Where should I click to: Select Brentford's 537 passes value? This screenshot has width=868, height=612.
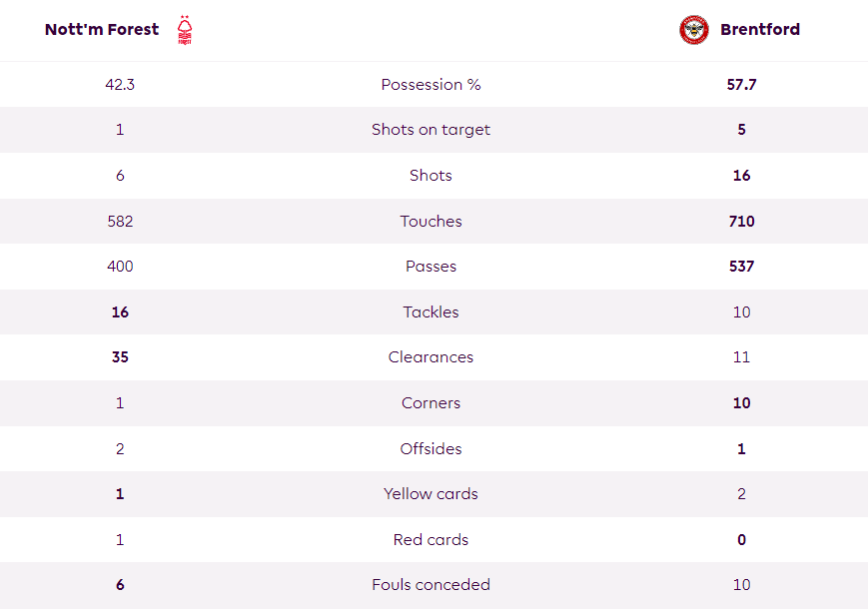coord(741,267)
